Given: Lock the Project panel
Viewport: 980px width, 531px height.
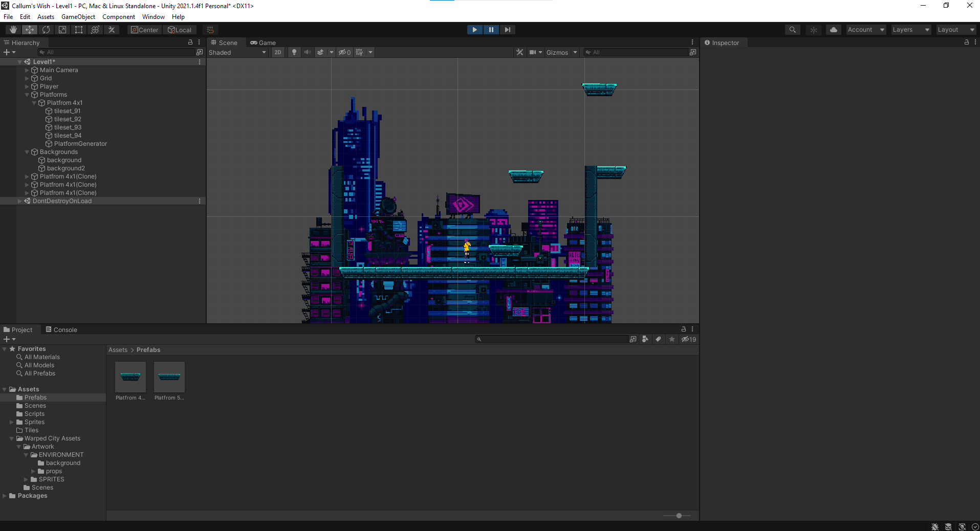Looking at the screenshot, I should click(x=683, y=329).
